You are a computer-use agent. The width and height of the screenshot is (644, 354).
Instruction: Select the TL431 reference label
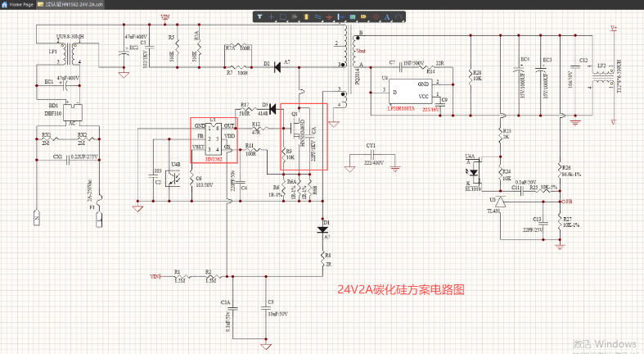click(x=493, y=211)
